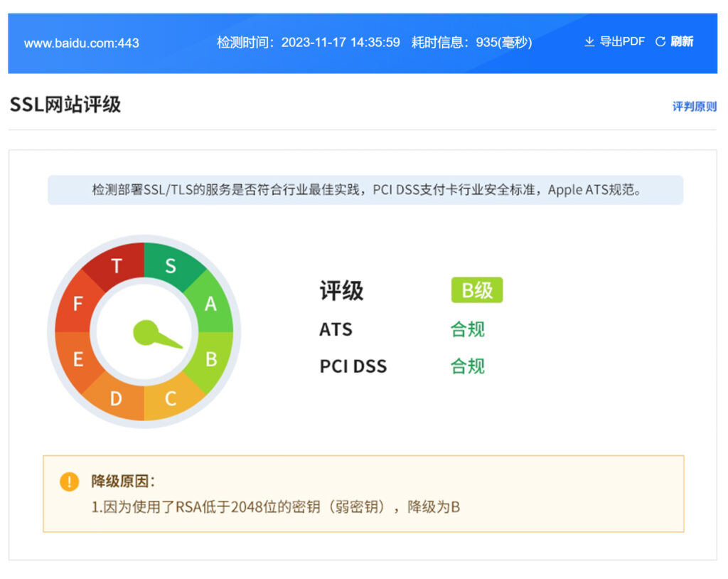Click the 导出PDF button text
Viewport: 728px width, 579px height.
click(622, 42)
